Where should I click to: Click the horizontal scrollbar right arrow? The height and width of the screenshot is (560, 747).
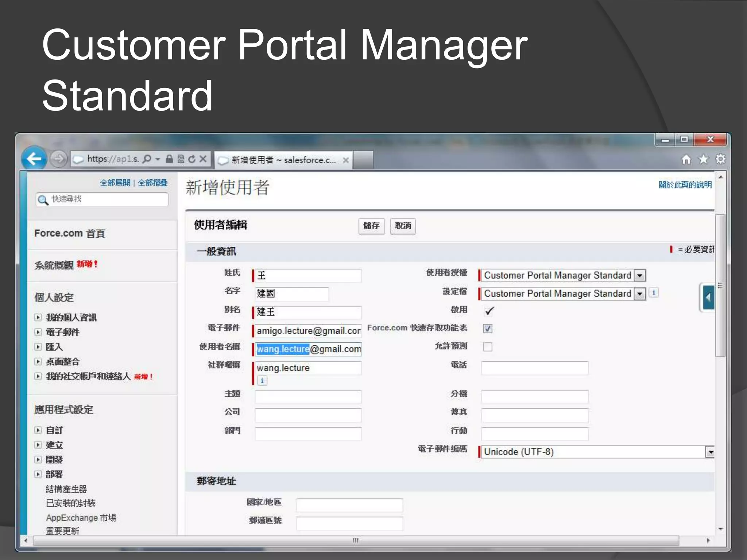(x=708, y=540)
